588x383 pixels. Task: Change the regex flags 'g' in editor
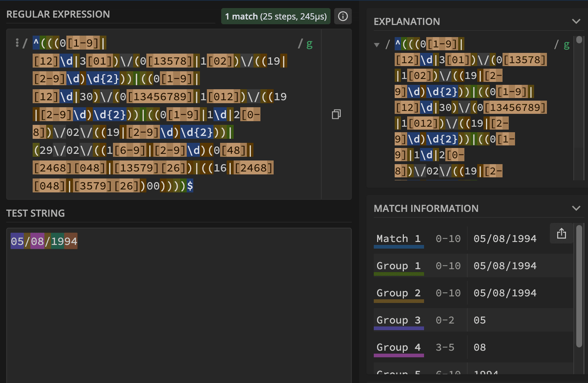tap(309, 44)
